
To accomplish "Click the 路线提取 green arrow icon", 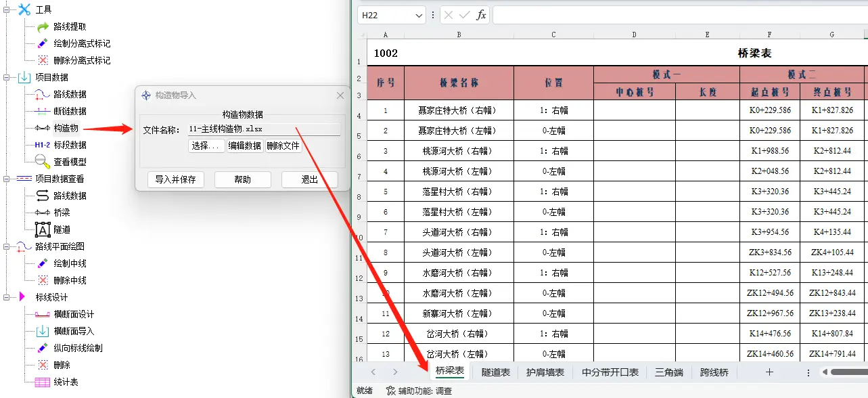I will point(43,26).
